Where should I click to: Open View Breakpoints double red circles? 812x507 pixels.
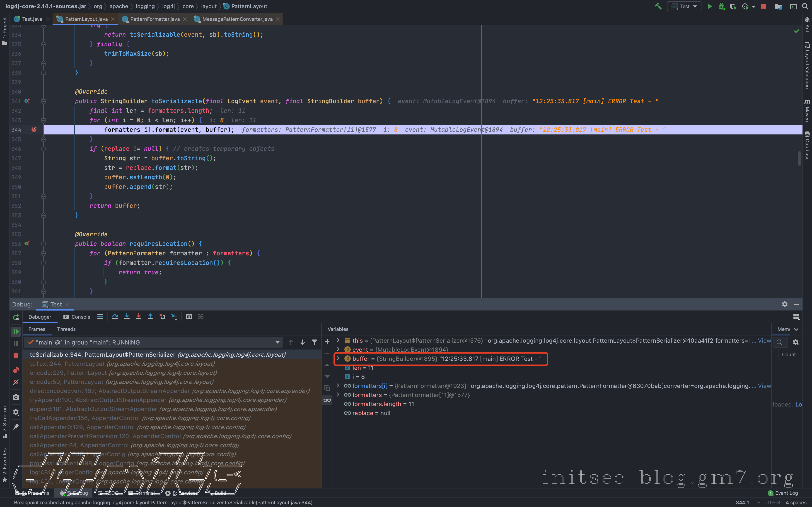point(16,370)
